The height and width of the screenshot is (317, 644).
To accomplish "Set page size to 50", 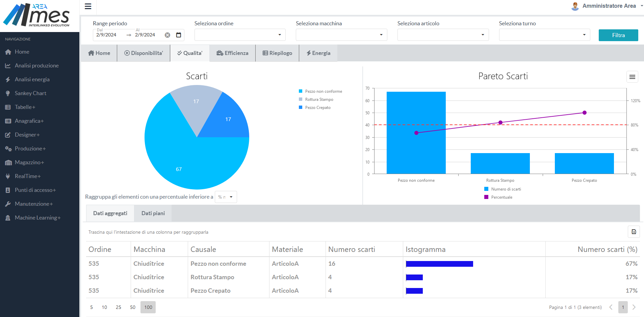I will [133, 307].
